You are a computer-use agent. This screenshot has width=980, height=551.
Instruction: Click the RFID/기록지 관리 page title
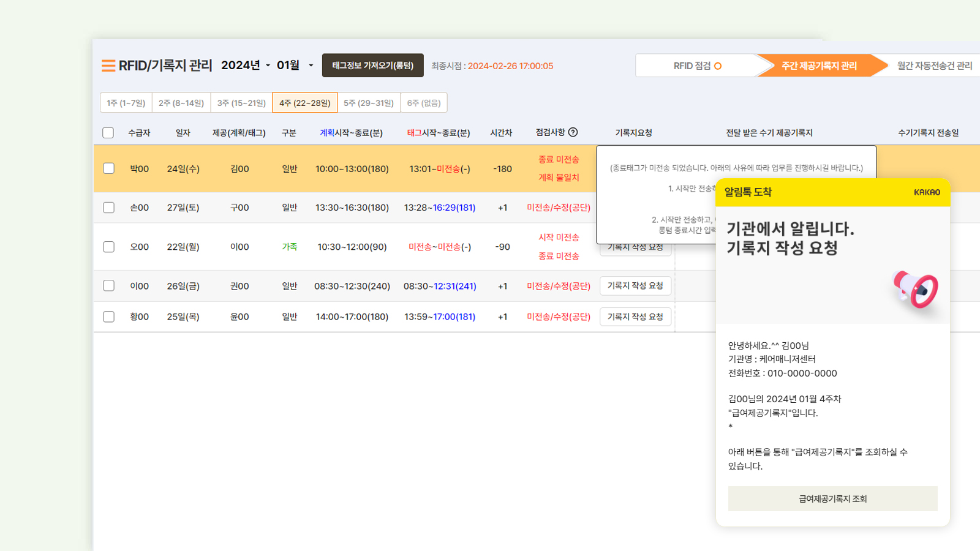click(165, 66)
